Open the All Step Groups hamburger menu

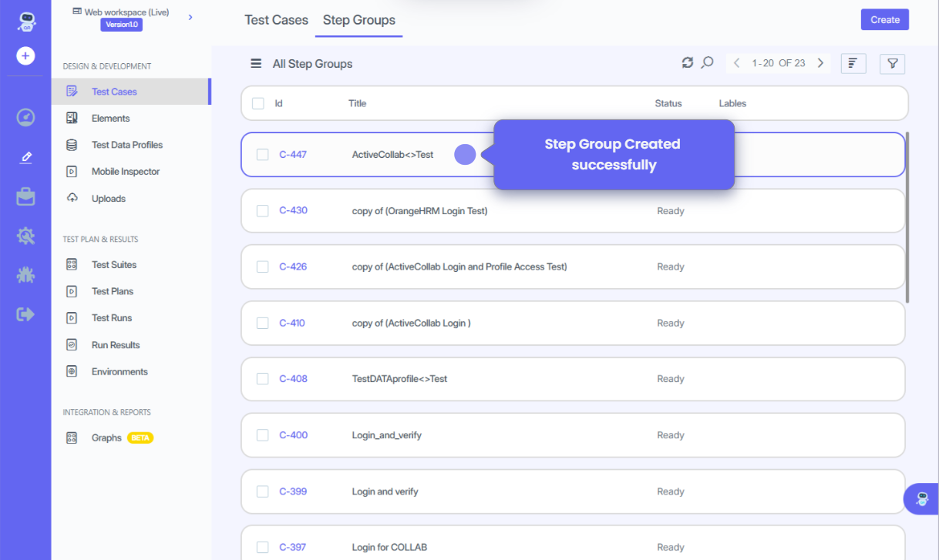256,64
